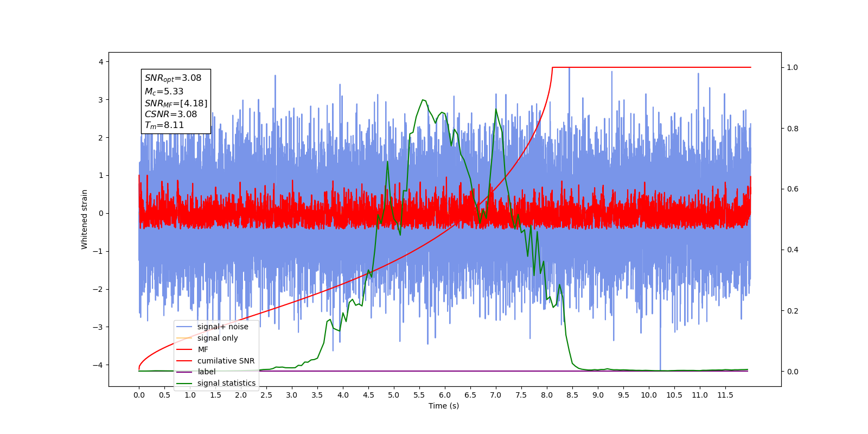The height and width of the screenshot is (434, 868).
Task: Click the 0.0 tick on the time axis
Action: [x=139, y=395]
